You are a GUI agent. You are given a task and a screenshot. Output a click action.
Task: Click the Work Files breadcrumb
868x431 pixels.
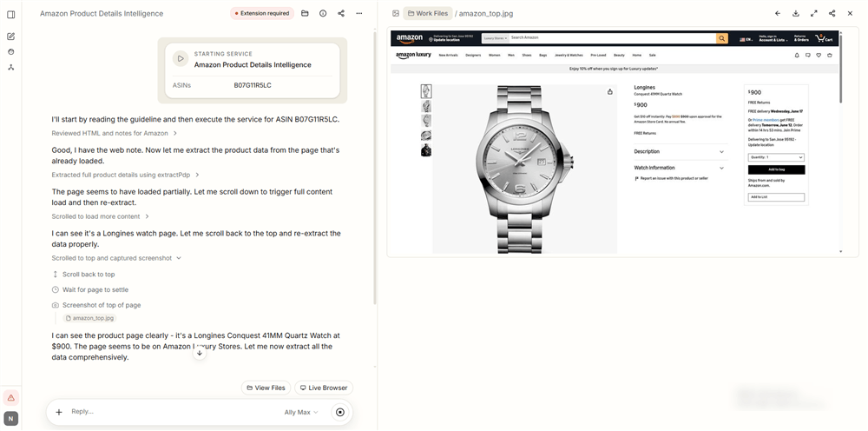point(428,13)
